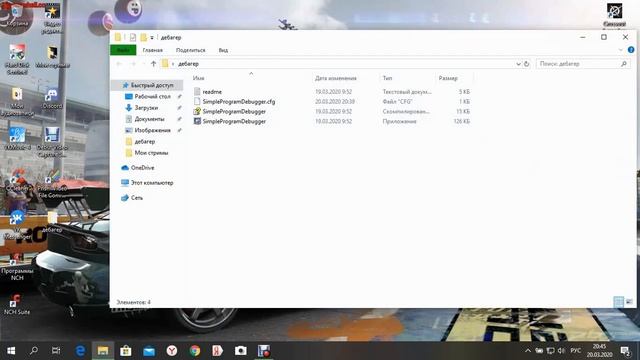The width and height of the screenshot is (640, 360).
Task: Open volume control in tray
Action: coord(561,351)
